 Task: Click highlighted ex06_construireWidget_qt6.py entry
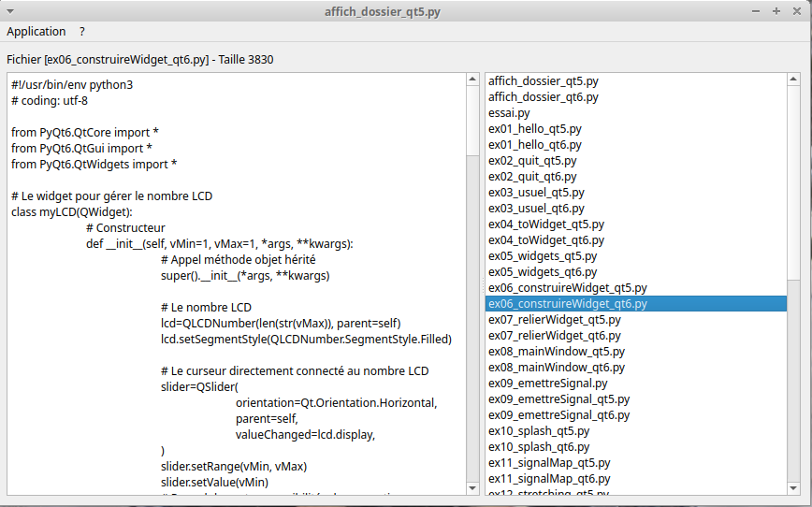click(567, 304)
